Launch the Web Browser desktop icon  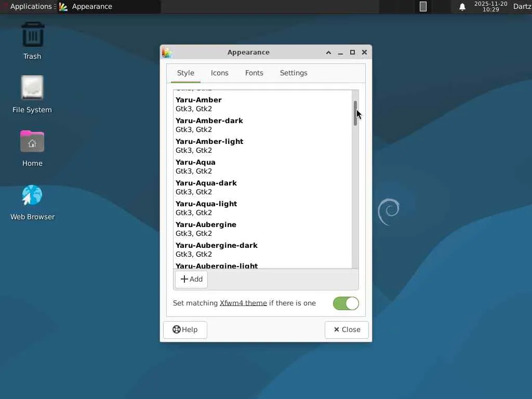tap(32, 202)
